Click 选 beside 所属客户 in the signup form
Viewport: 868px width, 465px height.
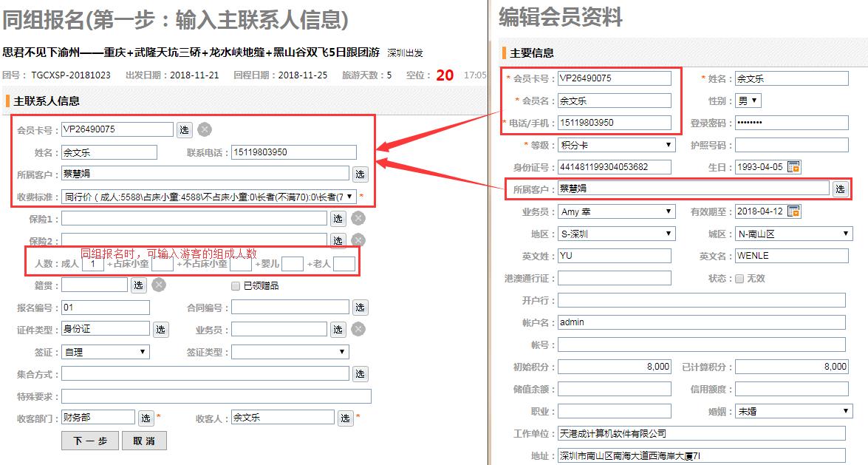pyautogui.click(x=360, y=174)
